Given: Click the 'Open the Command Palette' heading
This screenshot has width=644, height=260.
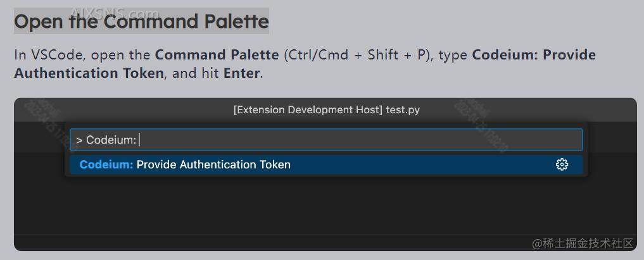Looking at the screenshot, I should tap(141, 22).
